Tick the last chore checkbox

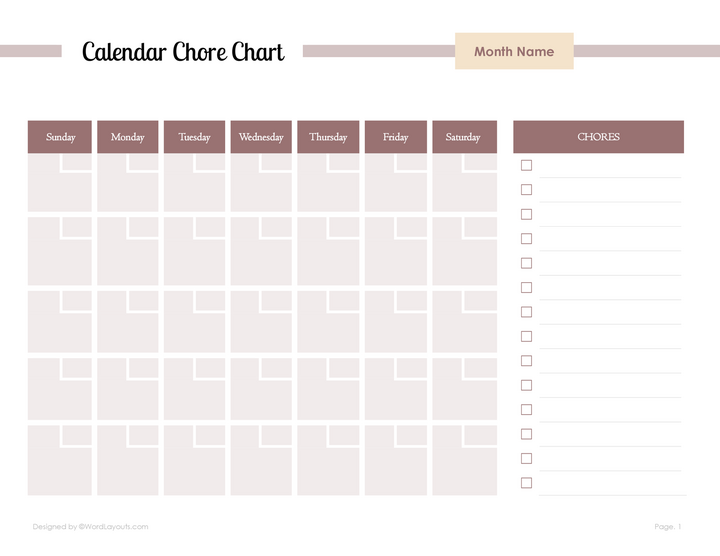pos(526,483)
